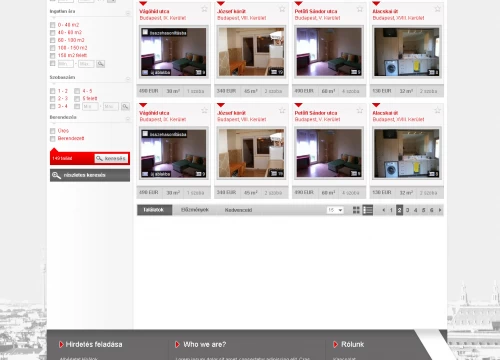Click the area range search magnifier
This screenshot has width=500, height=360.
pyautogui.click(x=101, y=64)
